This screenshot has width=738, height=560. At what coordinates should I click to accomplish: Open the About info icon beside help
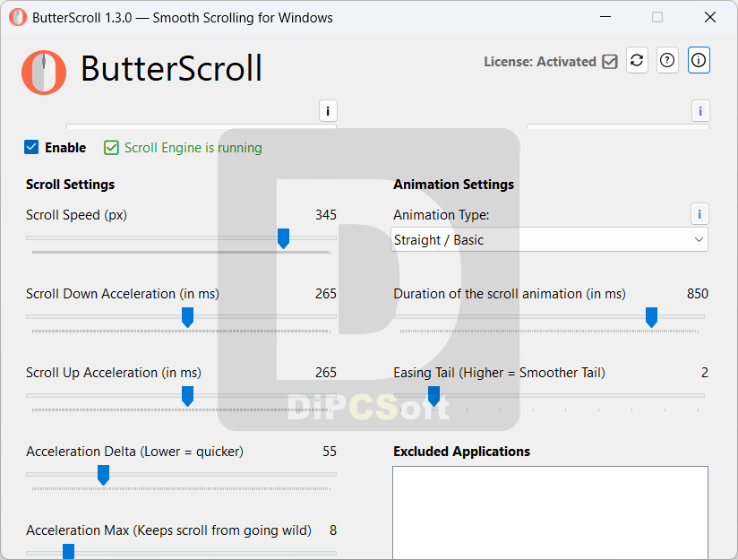click(699, 60)
